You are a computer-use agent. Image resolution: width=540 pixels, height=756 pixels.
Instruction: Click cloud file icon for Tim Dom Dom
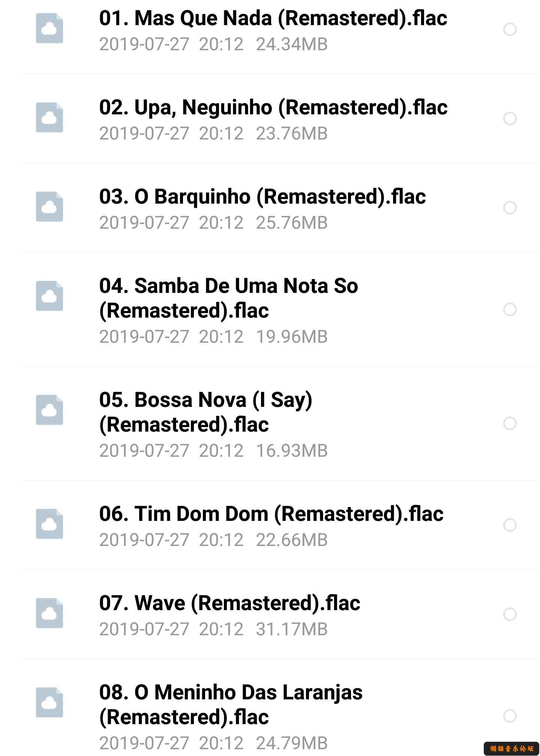coord(49,524)
